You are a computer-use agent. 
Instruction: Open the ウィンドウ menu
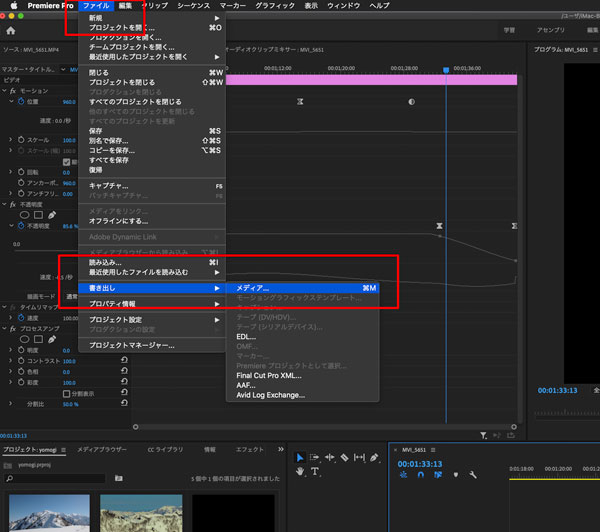coord(344,5)
